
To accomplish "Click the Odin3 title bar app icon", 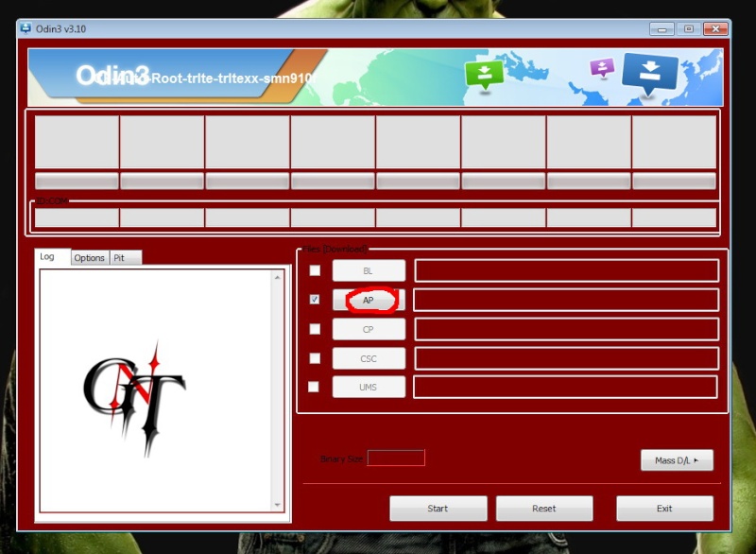I will pyautogui.click(x=26, y=28).
